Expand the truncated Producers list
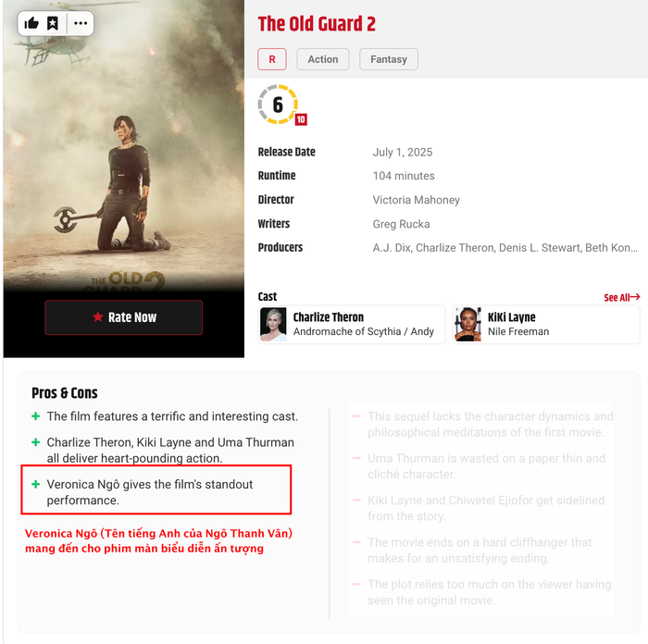 505,248
